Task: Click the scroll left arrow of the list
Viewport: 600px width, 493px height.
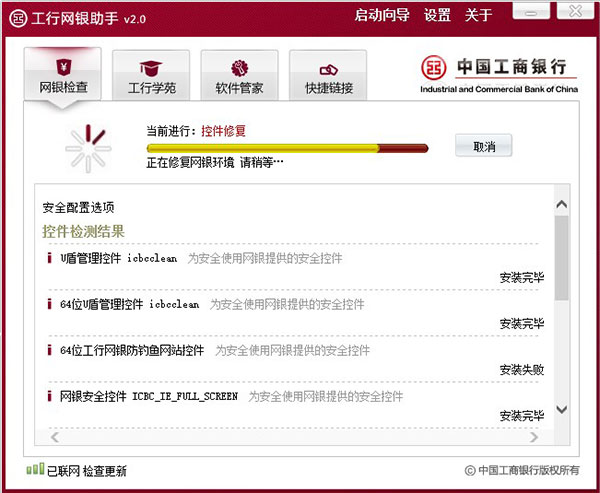Action: (55, 437)
